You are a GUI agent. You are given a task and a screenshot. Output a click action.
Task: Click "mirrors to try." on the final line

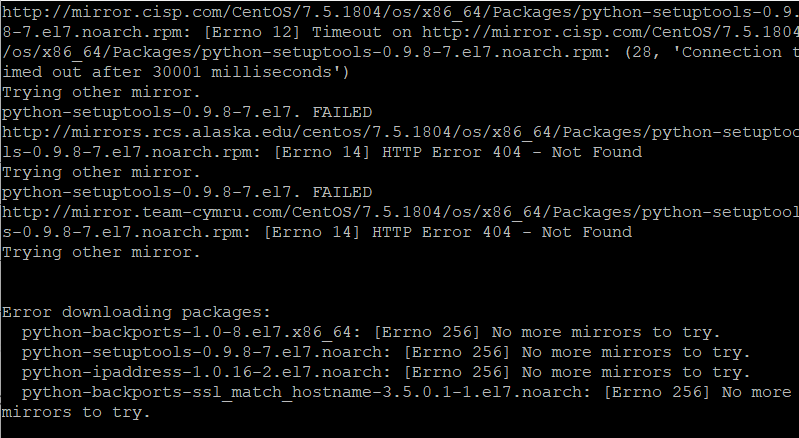click(x=76, y=412)
